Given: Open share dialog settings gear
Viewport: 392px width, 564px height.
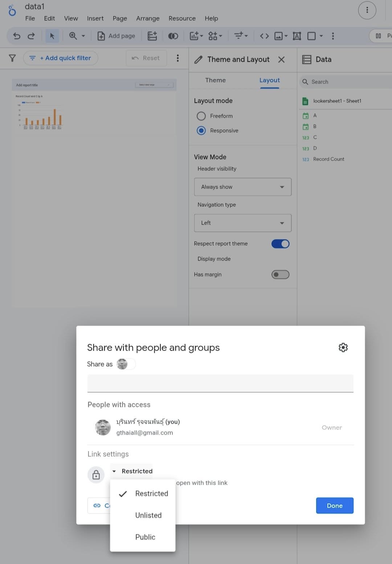Looking at the screenshot, I should (x=343, y=347).
